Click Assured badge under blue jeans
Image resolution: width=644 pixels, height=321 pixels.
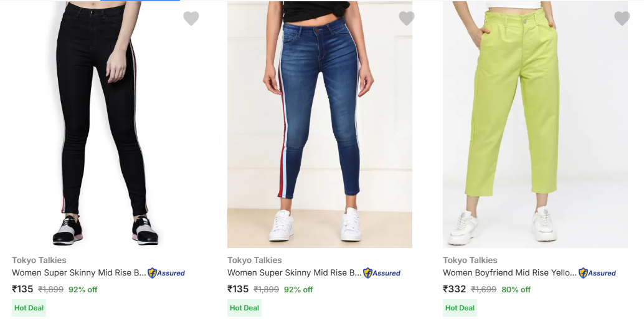(x=382, y=273)
